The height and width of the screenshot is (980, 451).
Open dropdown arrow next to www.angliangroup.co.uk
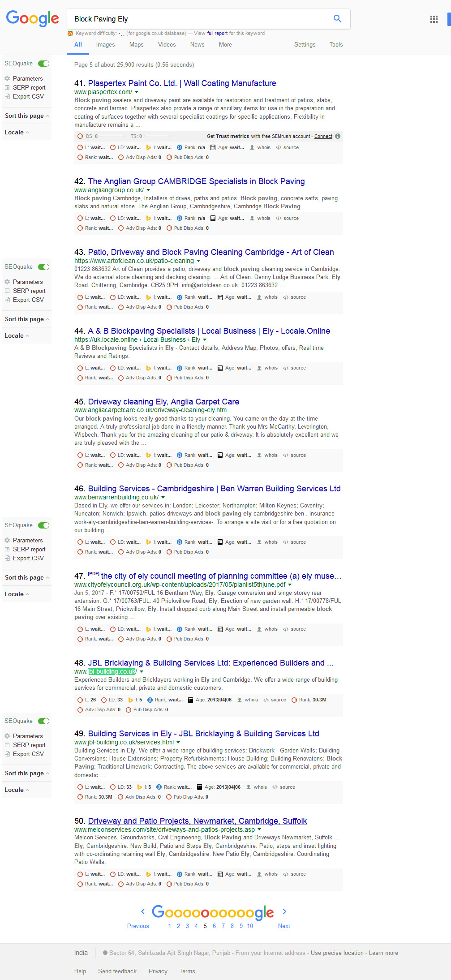pos(148,190)
